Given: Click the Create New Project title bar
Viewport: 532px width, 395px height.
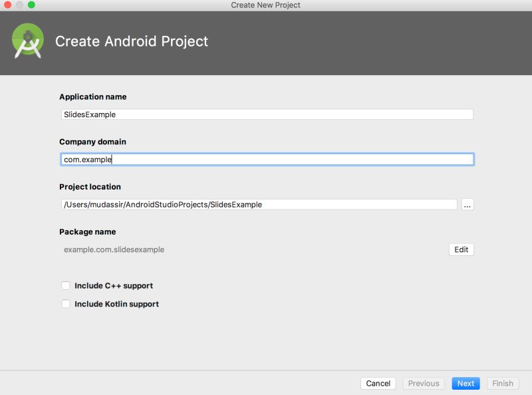Looking at the screenshot, I should pos(266,5).
